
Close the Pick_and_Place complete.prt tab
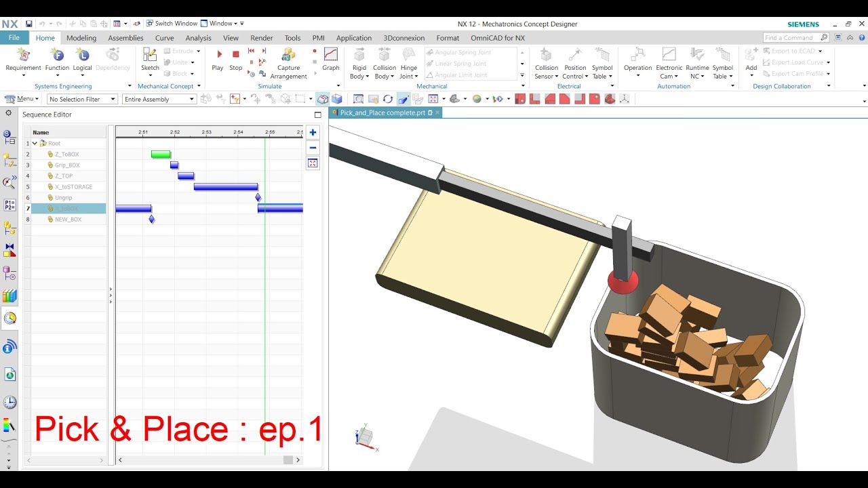[438, 113]
